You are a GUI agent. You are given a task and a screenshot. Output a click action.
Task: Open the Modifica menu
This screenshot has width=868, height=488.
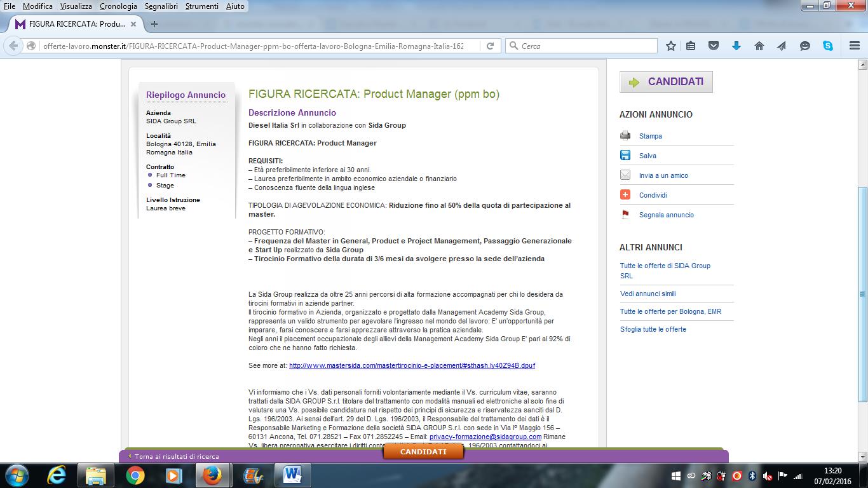[37, 6]
